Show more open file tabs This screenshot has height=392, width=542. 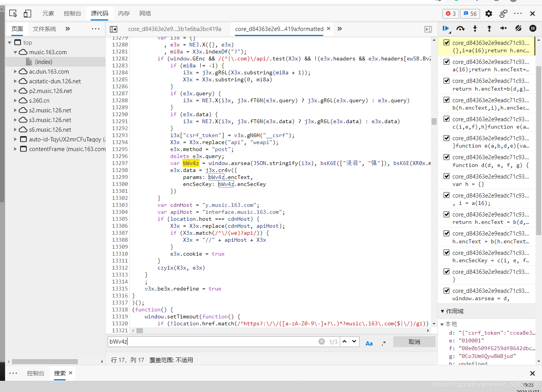tap(340, 29)
